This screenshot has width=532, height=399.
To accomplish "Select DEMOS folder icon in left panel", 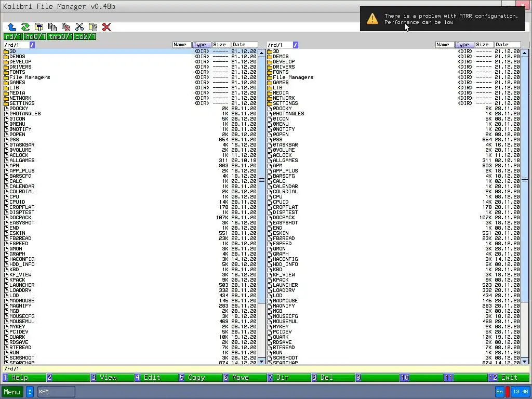I will coord(6,57).
